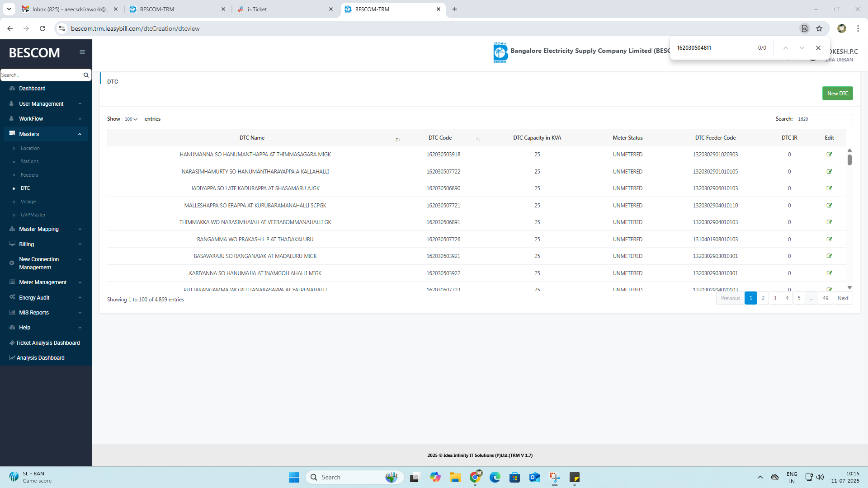Switch to the Gmail Inbox tab
868x488 pixels.
[70, 9]
